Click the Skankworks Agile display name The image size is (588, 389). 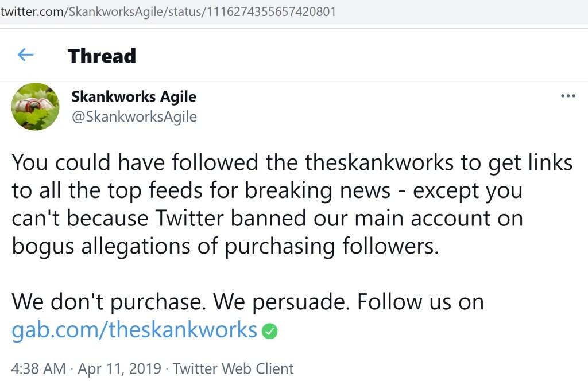(x=133, y=96)
